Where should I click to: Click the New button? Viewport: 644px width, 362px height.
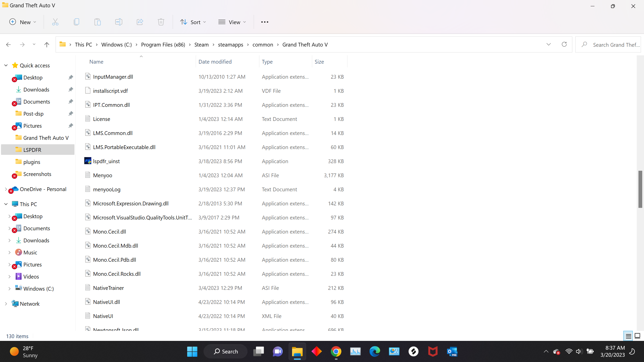point(23,22)
